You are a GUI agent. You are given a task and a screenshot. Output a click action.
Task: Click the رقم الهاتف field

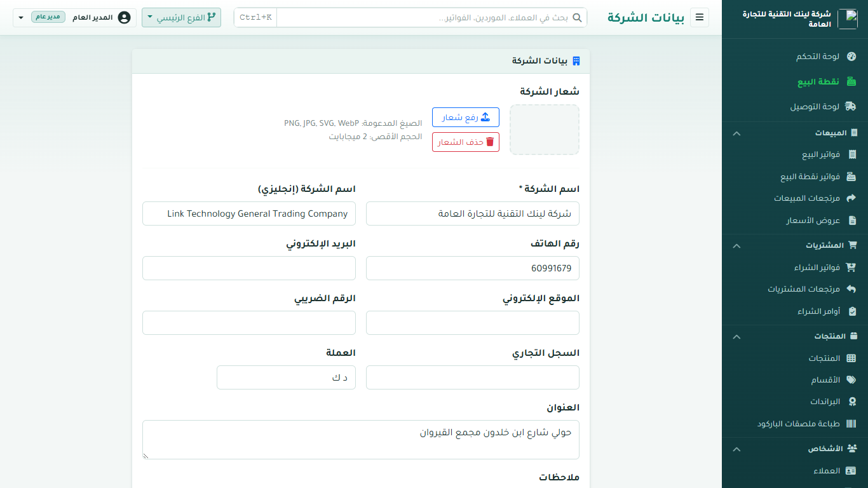coord(473,268)
